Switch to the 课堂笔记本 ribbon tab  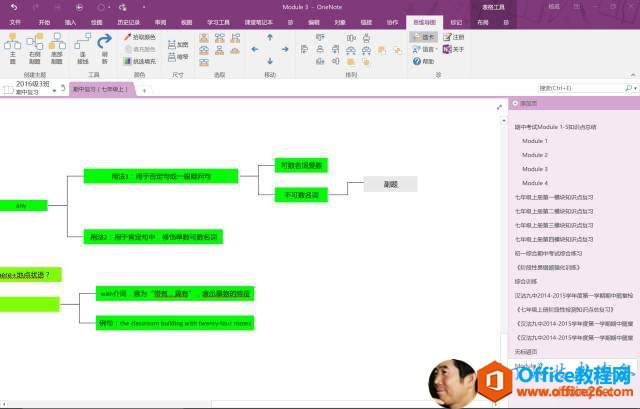pos(258,22)
